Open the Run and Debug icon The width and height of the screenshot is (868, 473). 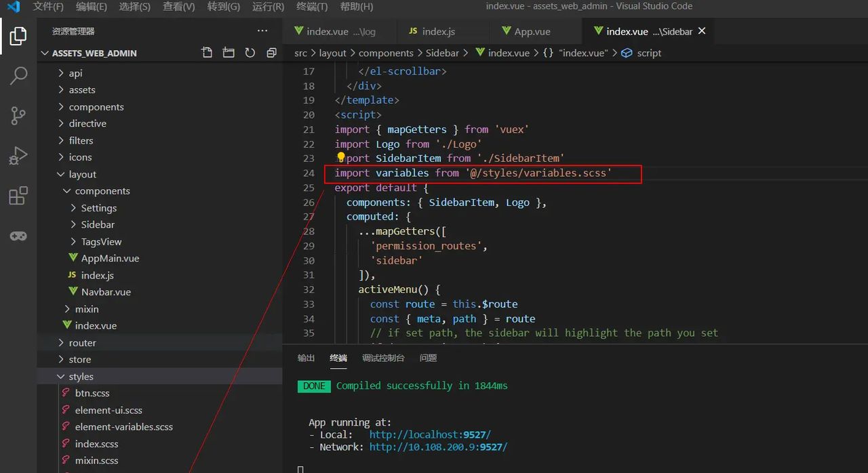tap(18, 156)
